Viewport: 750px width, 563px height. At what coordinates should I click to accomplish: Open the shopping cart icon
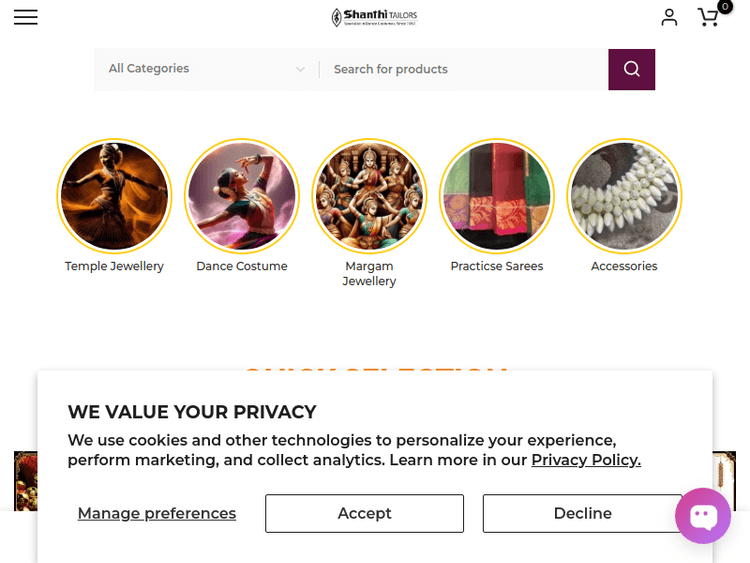[708, 17]
